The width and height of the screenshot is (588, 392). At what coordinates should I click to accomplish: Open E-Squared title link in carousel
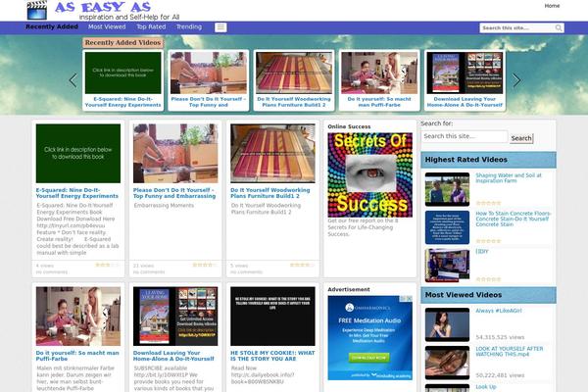pyautogui.click(x=123, y=102)
